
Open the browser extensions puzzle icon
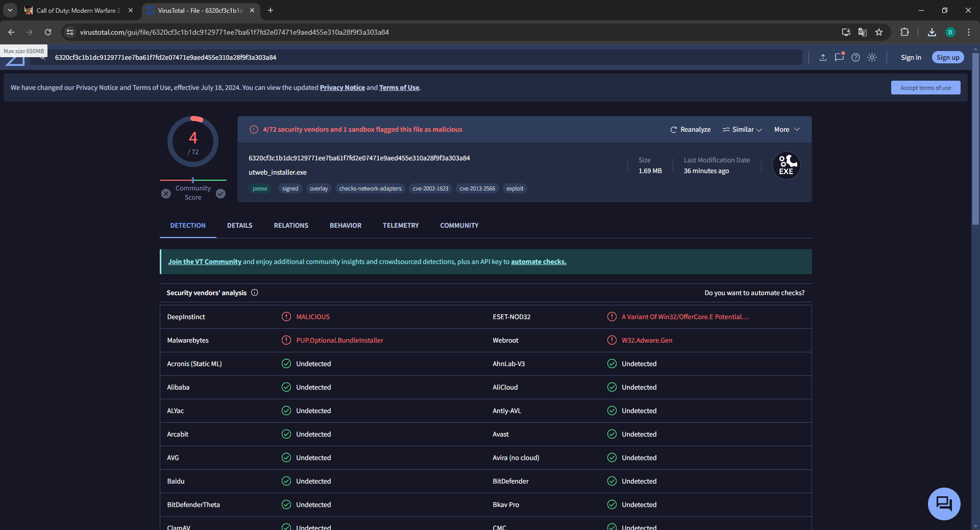(x=904, y=32)
